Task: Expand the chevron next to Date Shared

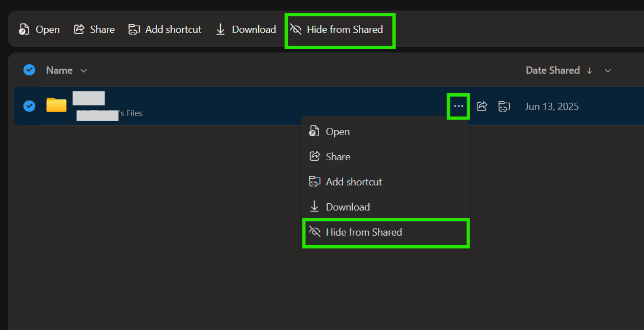Action: coord(608,71)
